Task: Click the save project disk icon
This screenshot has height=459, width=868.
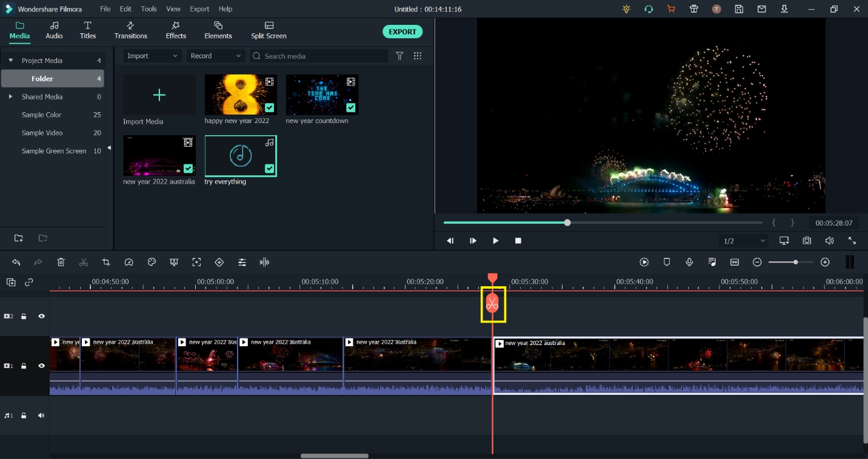Action: 739,9
